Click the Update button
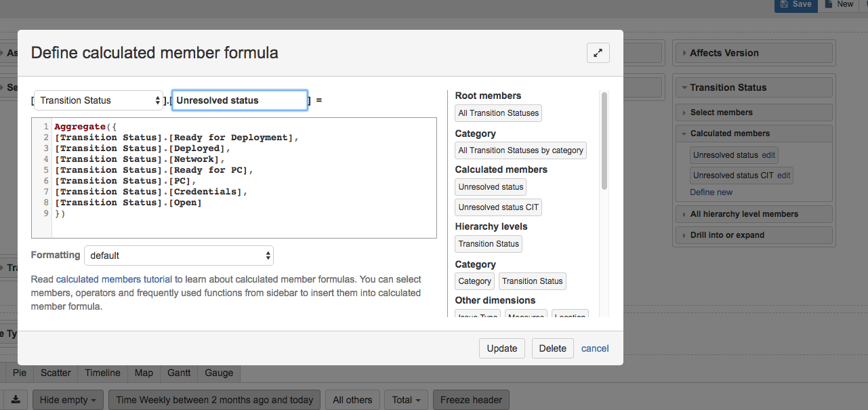The height and width of the screenshot is (410, 868). click(x=501, y=348)
